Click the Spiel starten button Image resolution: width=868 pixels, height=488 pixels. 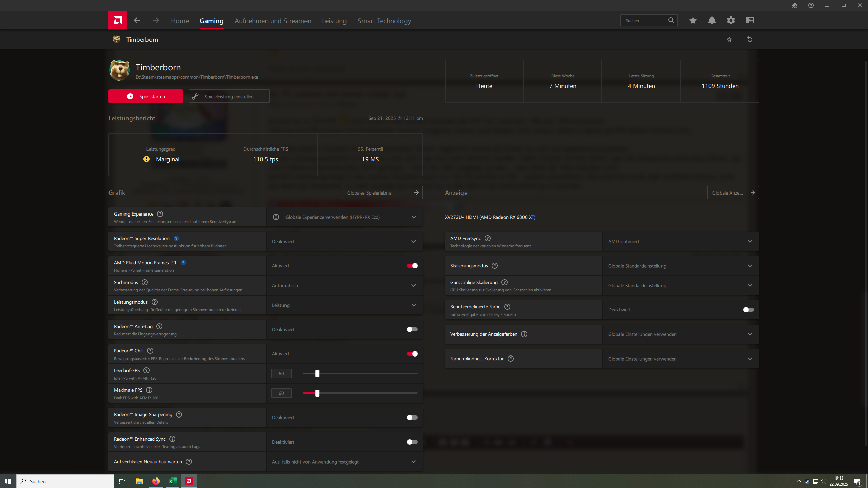145,96
